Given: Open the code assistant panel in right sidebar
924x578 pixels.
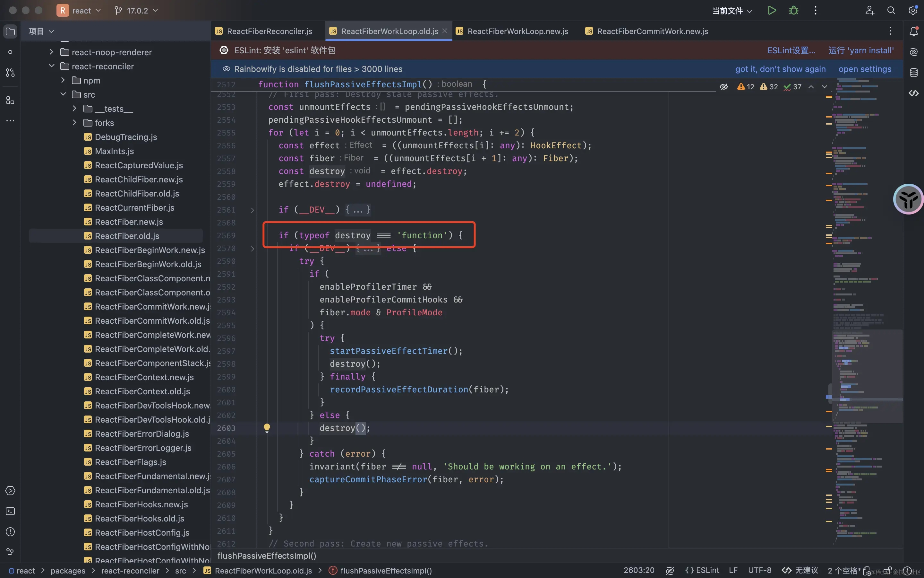Looking at the screenshot, I should [914, 93].
